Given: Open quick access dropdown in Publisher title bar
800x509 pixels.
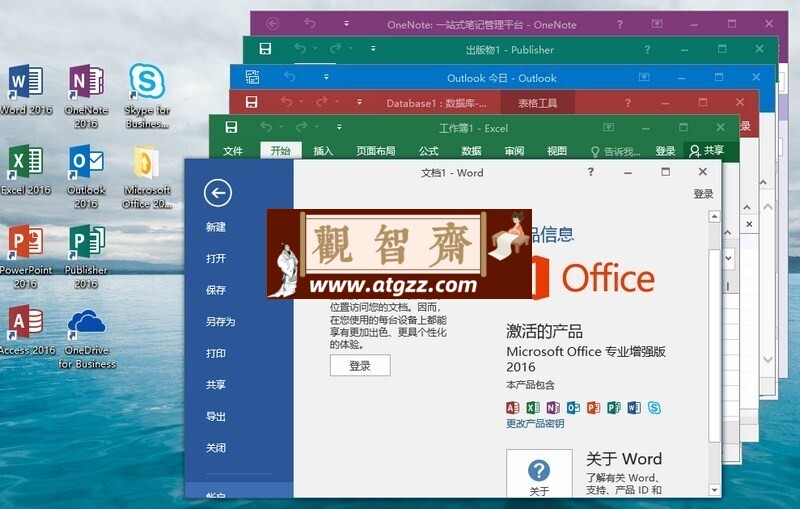Looking at the screenshot, I should coord(373,49).
